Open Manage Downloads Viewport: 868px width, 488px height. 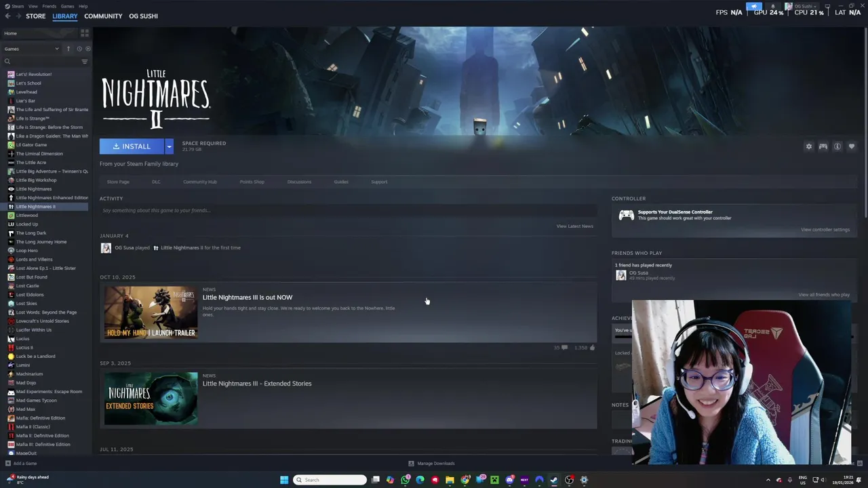coord(431,464)
